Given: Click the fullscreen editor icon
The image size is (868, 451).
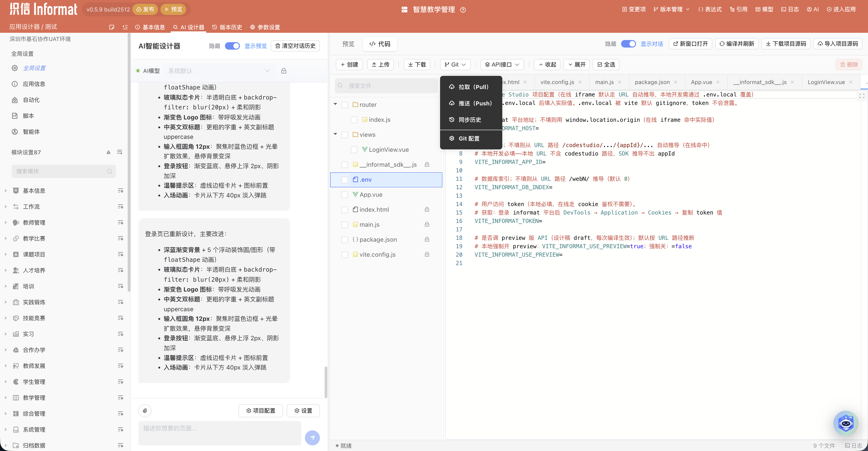Looking at the screenshot, I should tap(862, 96).
